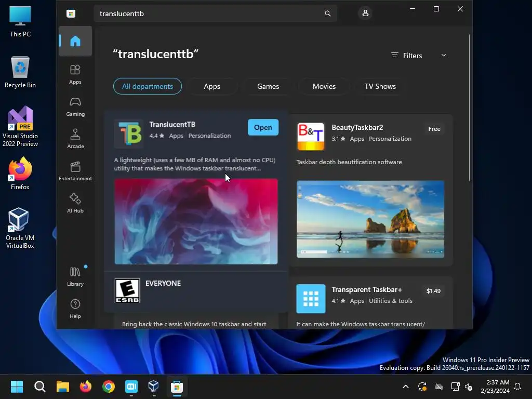532x399 pixels.
Task: Open the TranslucentTB app
Action: [x=263, y=127]
